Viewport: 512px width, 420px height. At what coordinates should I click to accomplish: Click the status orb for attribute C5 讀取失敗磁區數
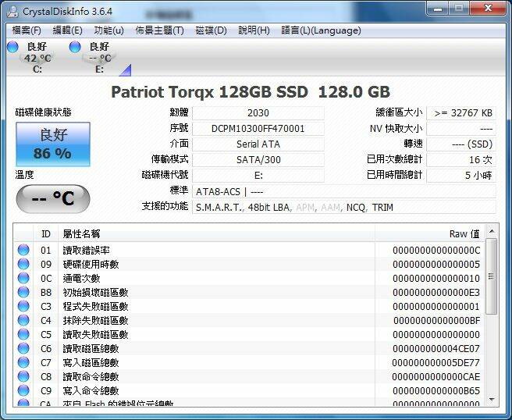click(23, 334)
